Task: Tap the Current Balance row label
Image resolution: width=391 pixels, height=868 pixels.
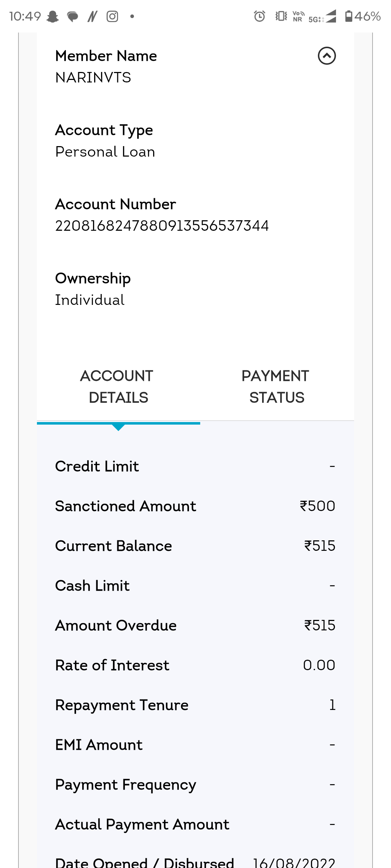Action: (x=113, y=546)
